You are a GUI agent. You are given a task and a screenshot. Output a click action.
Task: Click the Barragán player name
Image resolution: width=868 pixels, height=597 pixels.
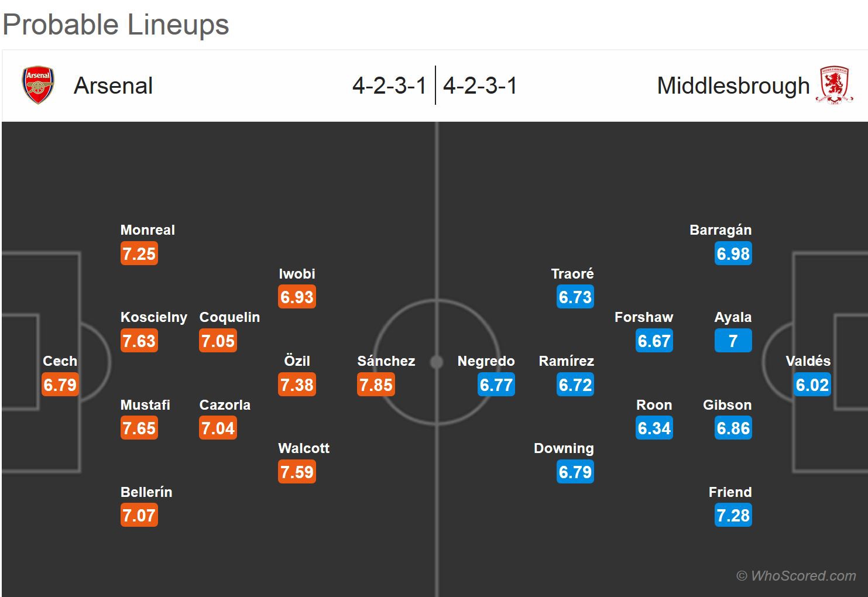click(x=721, y=230)
